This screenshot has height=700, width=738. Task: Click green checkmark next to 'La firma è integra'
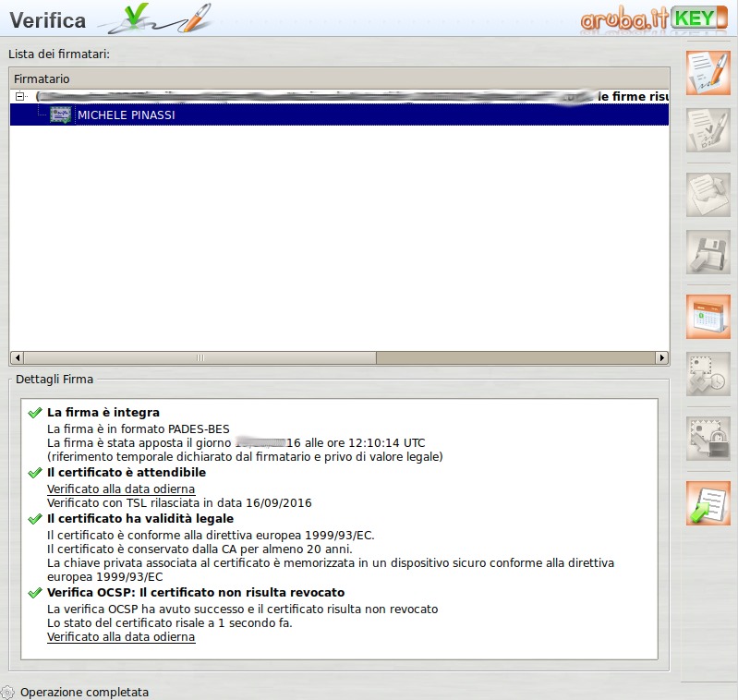coord(35,413)
